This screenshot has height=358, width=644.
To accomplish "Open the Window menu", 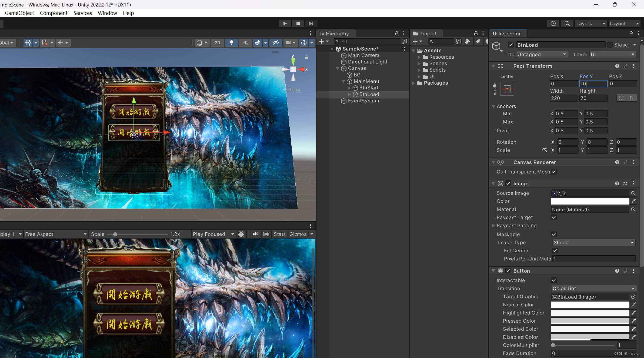I will click(x=107, y=13).
